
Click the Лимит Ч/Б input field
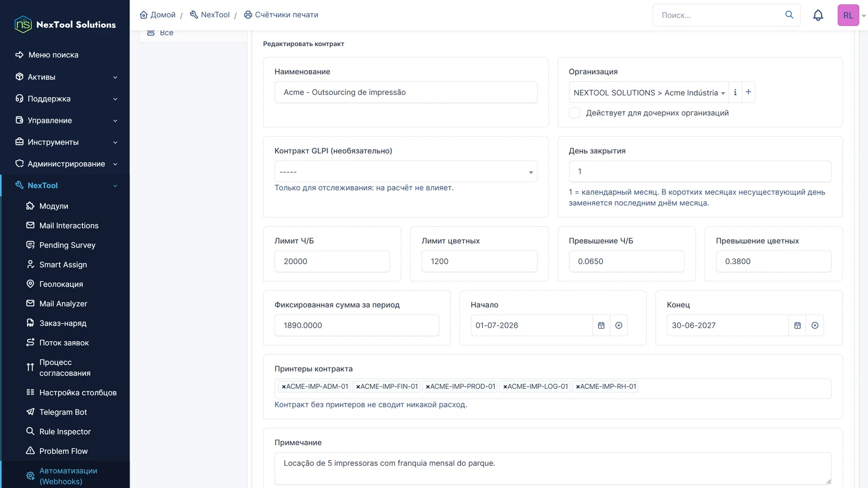pyautogui.click(x=332, y=261)
